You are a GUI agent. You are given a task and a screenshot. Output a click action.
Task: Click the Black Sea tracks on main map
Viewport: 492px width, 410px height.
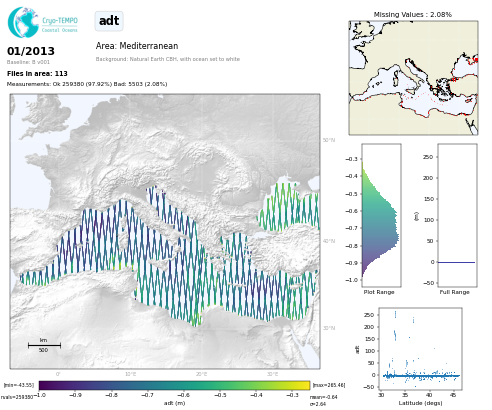point(288,208)
